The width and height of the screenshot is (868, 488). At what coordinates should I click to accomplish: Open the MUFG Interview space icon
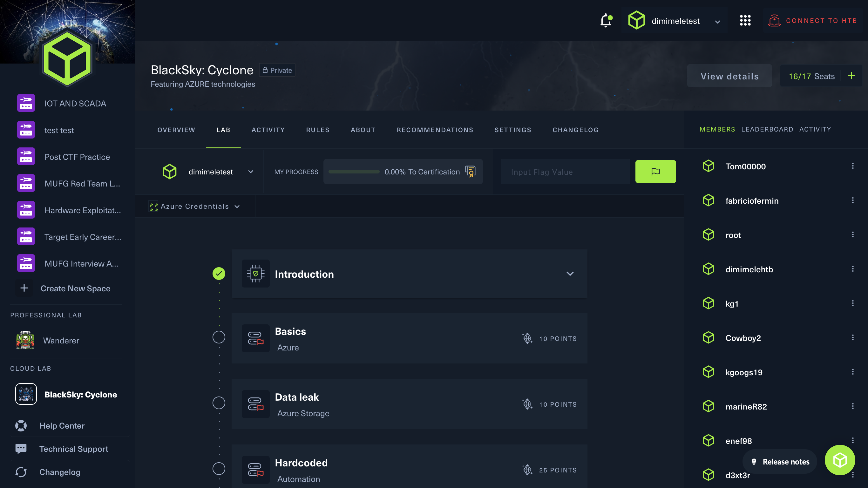pyautogui.click(x=26, y=263)
